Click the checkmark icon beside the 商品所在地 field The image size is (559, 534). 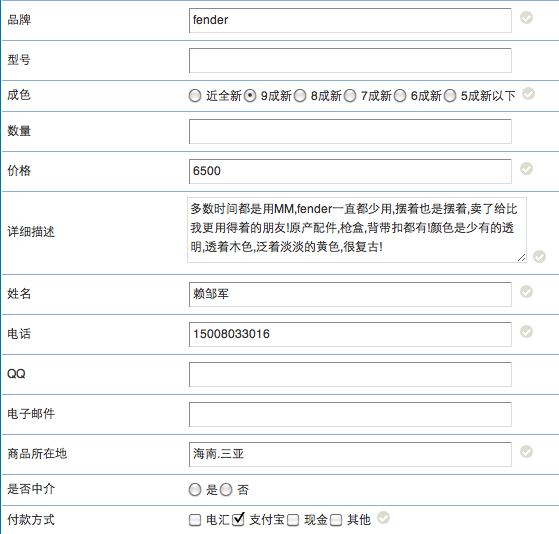point(526,452)
